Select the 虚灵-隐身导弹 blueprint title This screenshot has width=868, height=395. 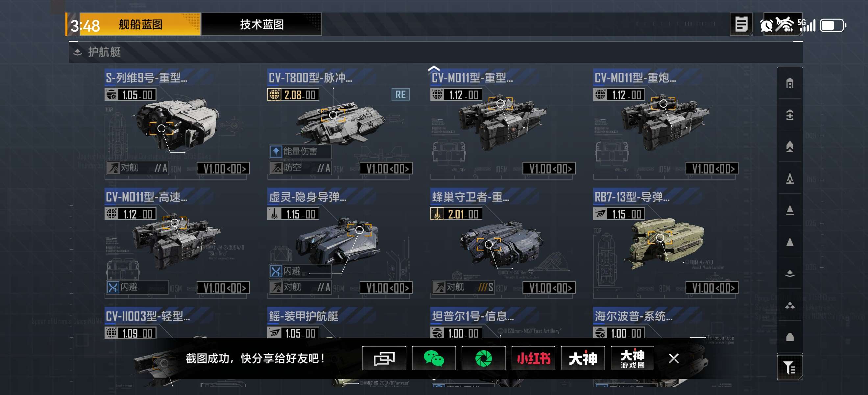(307, 197)
